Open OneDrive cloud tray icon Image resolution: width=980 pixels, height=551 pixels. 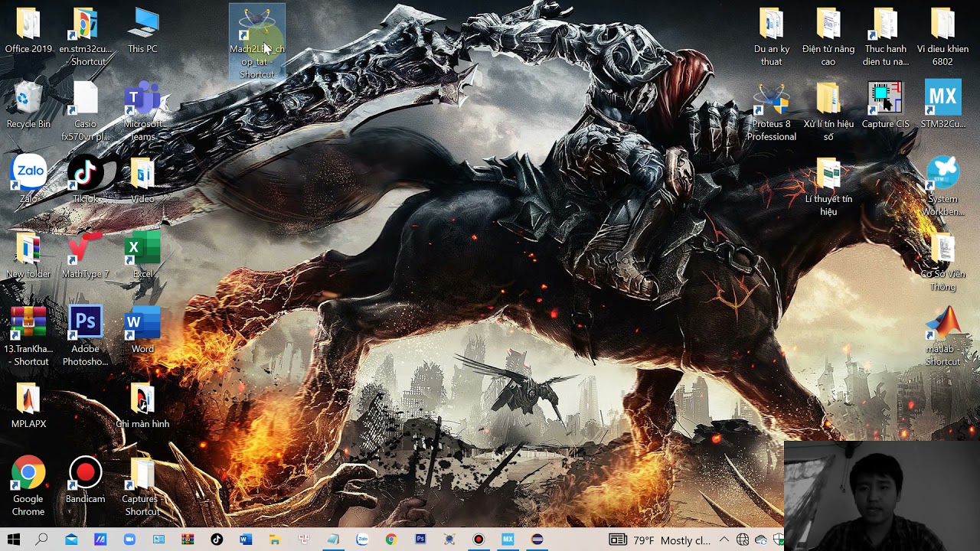pos(760,540)
